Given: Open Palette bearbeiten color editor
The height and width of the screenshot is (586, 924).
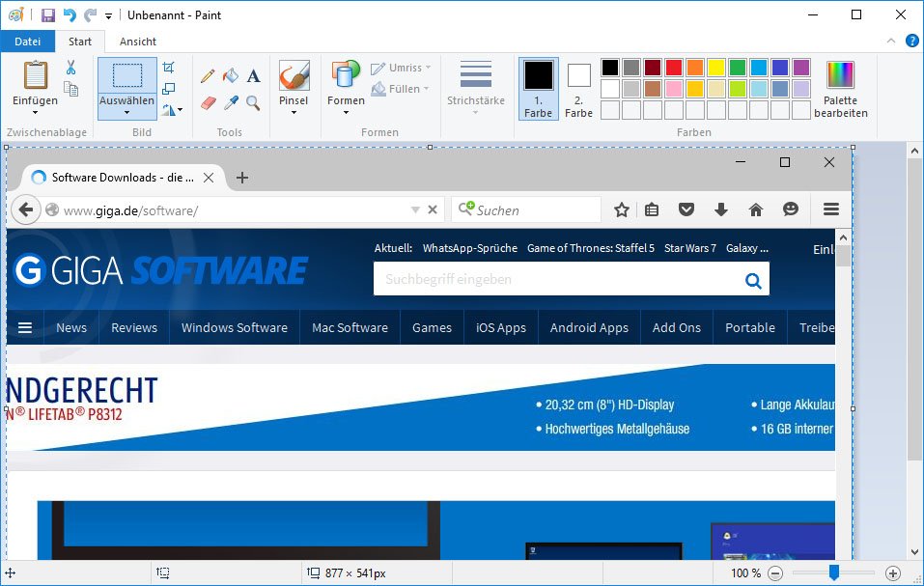Looking at the screenshot, I should (840, 89).
